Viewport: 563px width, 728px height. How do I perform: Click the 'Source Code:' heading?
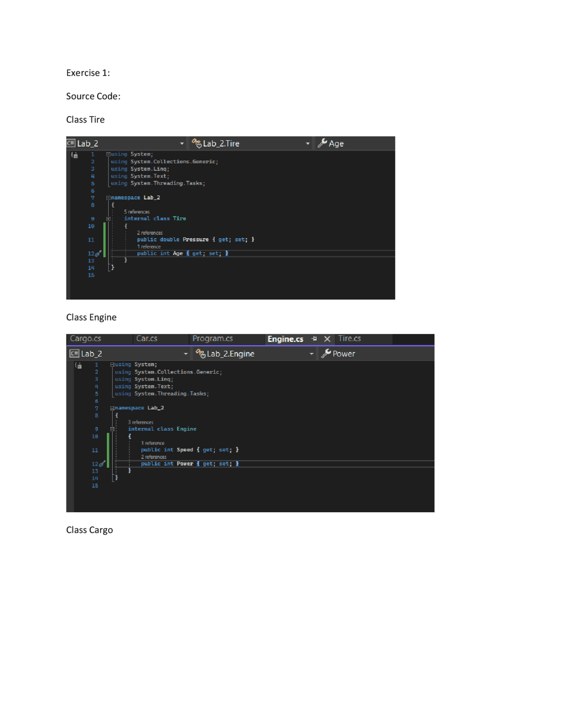click(x=93, y=96)
